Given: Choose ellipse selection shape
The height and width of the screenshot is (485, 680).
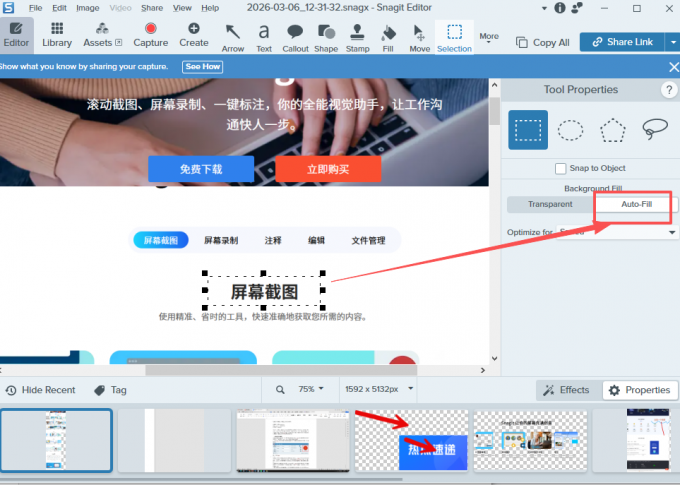Looking at the screenshot, I should [x=570, y=130].
